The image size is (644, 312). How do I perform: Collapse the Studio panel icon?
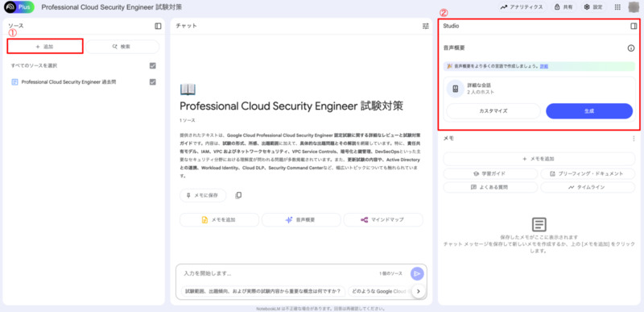click(x=634, y=26)
